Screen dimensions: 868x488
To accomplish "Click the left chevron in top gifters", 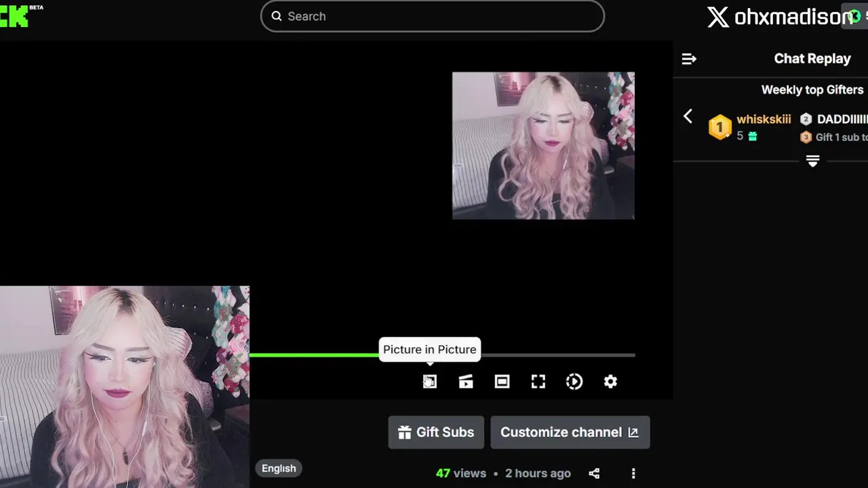I will click(x=688, y=117).
